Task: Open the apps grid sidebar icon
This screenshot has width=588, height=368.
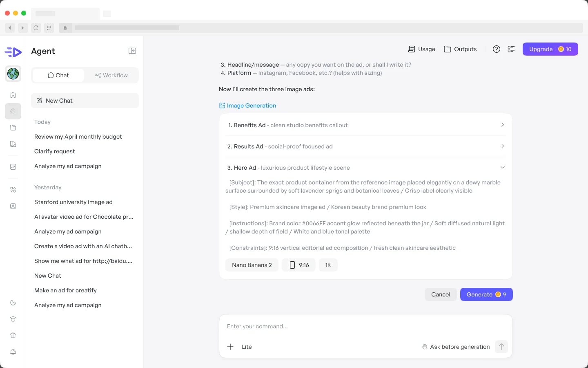Action: (x=13, y=190)
